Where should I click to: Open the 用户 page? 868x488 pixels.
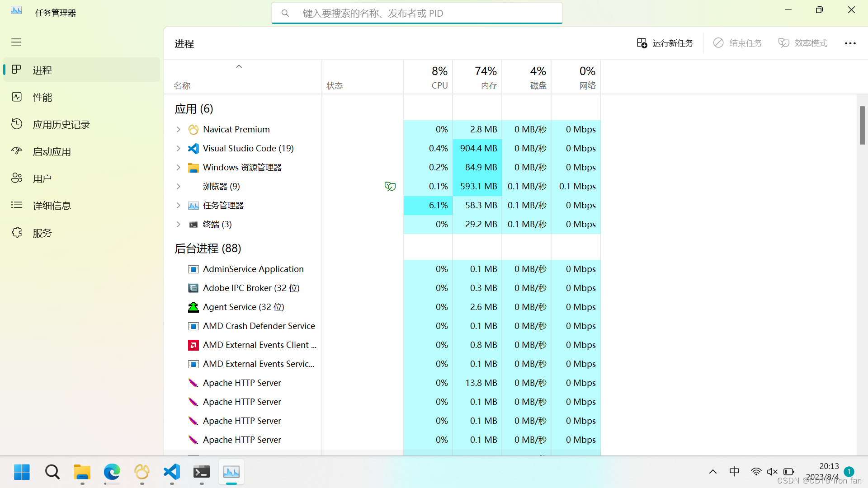tap(82, 178)
